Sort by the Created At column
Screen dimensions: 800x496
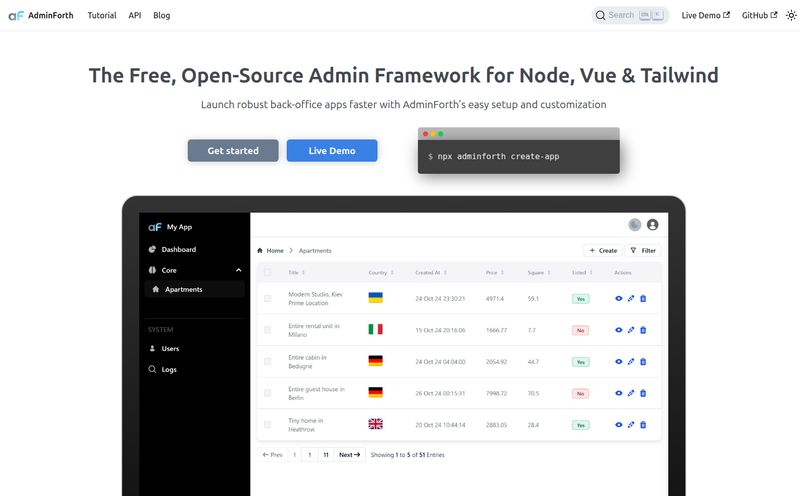pyautogui.click(x=431, y=272)
